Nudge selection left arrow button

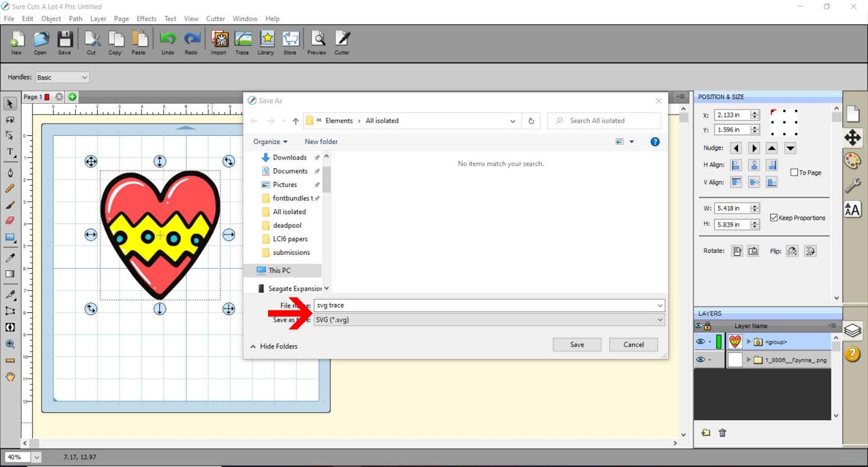736,148
